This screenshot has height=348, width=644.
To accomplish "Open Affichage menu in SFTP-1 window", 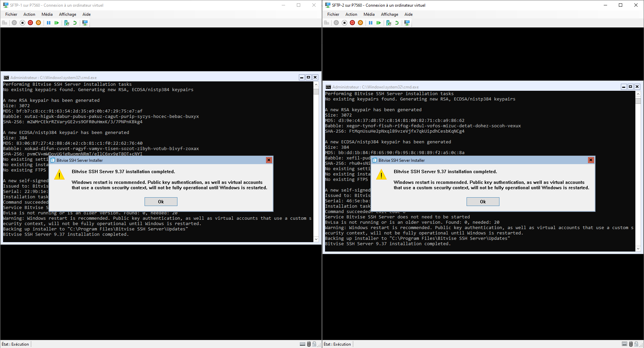I will pyautogui.click(x=67, y=14).
